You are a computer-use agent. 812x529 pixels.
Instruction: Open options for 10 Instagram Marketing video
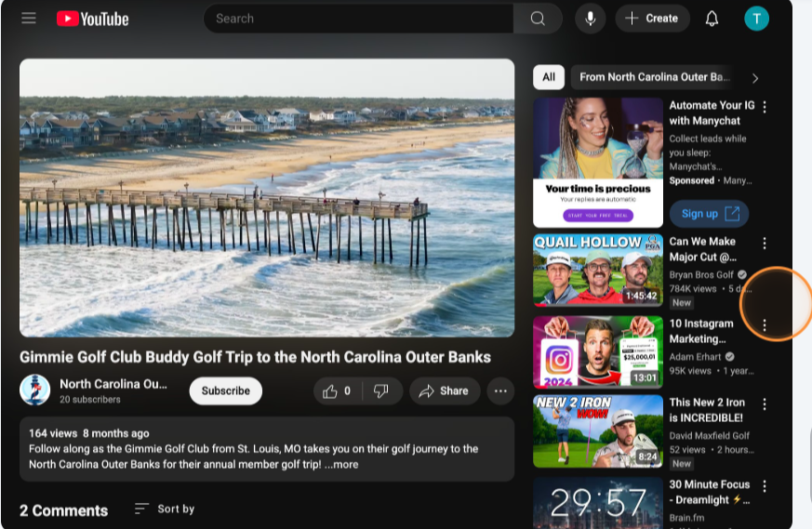[765, 325]
